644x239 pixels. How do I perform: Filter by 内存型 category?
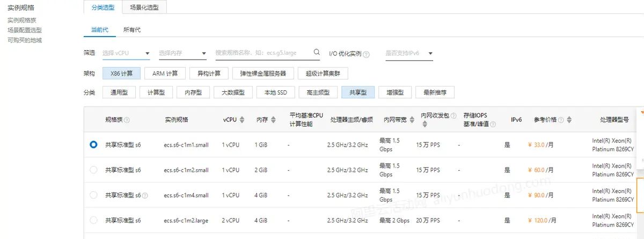point(193,92)
